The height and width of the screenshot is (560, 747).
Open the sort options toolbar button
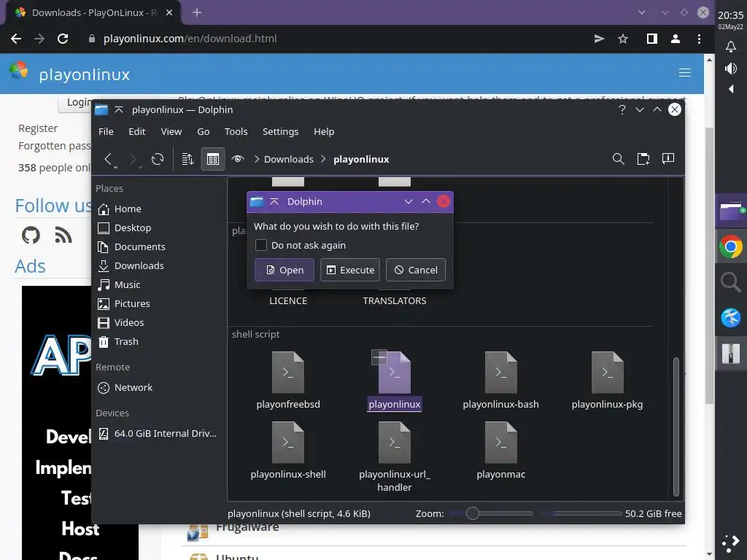(x=187, y=159)
